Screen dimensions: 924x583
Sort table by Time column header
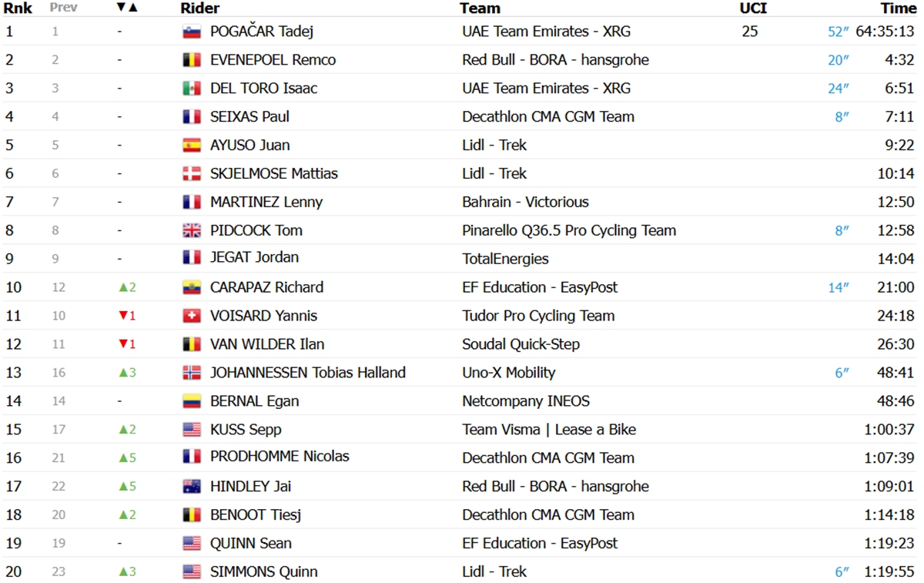[x=899, y=8]
